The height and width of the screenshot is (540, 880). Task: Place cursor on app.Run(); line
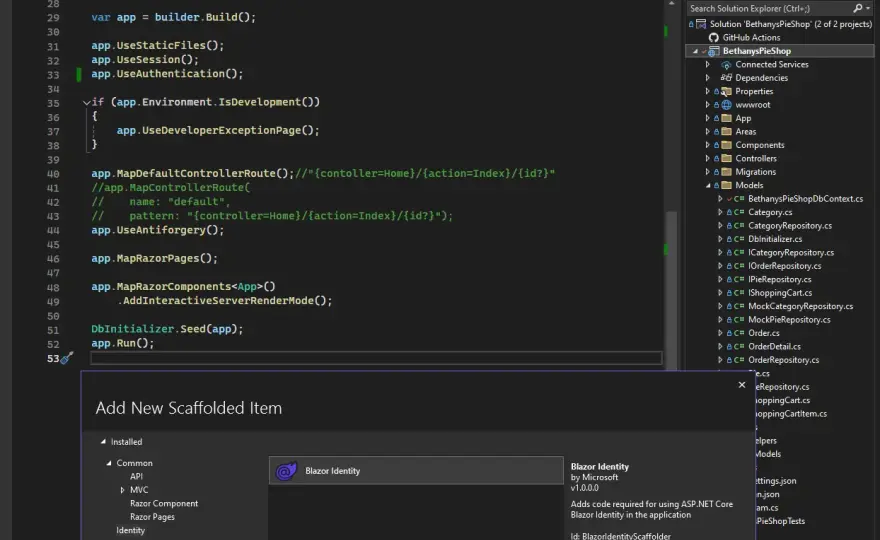tap(123, 343)
